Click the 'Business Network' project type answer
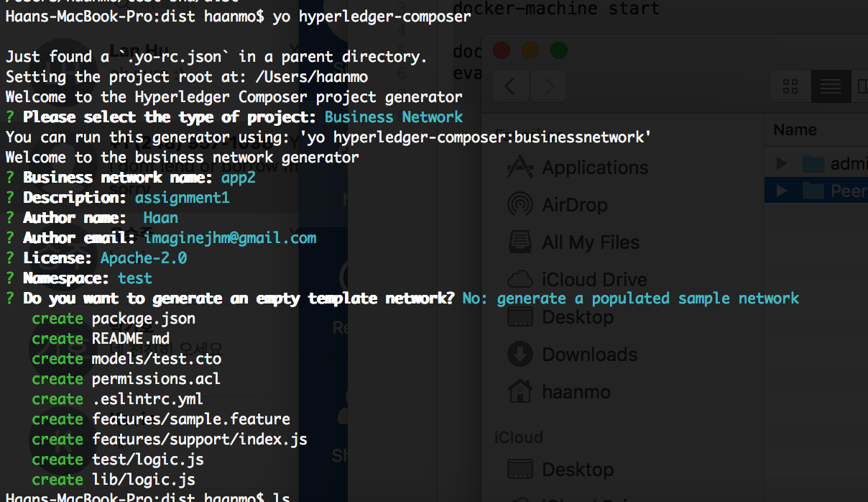Image resolution: width=868 pixels, height=502 pixels. (x=394, y=117)
